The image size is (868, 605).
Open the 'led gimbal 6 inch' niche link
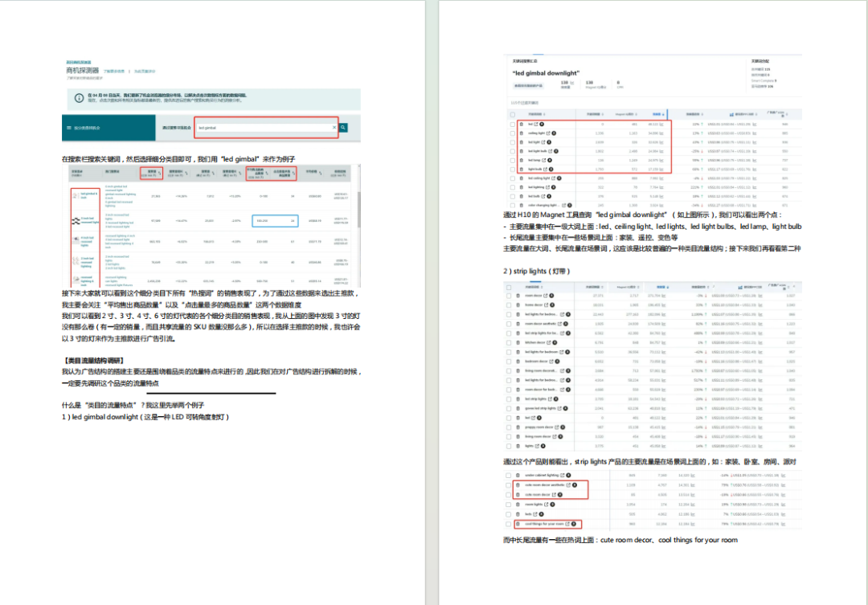click(x=90, y=195)
